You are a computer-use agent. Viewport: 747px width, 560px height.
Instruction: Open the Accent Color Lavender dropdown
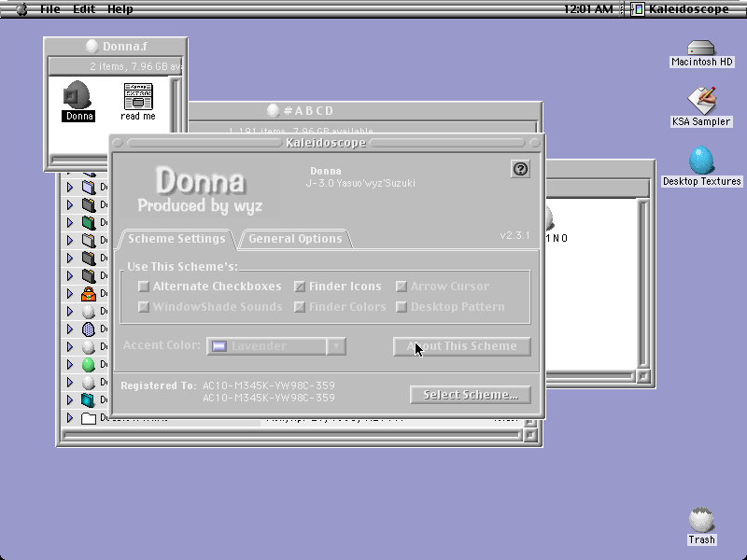click(x=276, y=346)
